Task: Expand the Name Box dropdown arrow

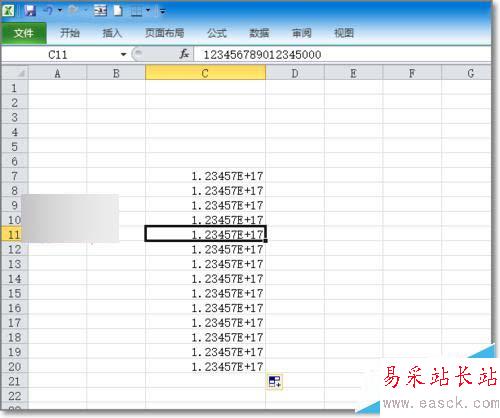Action: (x=123, y=54)
